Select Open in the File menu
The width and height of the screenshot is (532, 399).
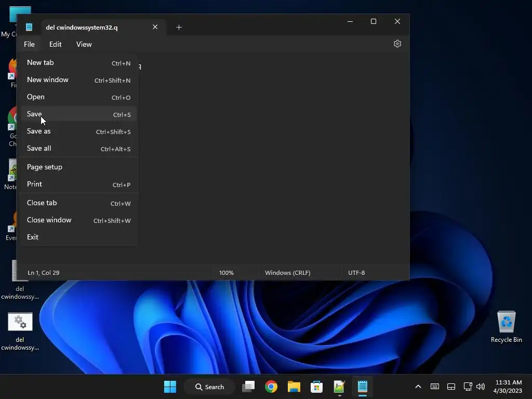coord(79,97)
